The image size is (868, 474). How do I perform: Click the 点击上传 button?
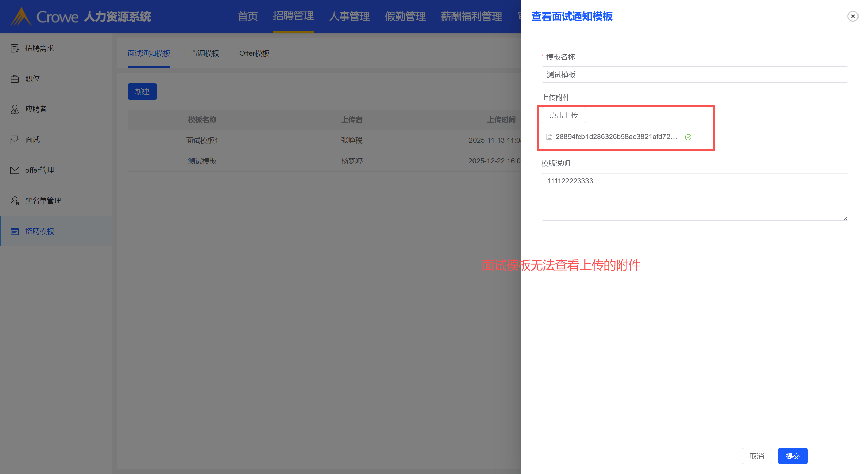(563, 115)
